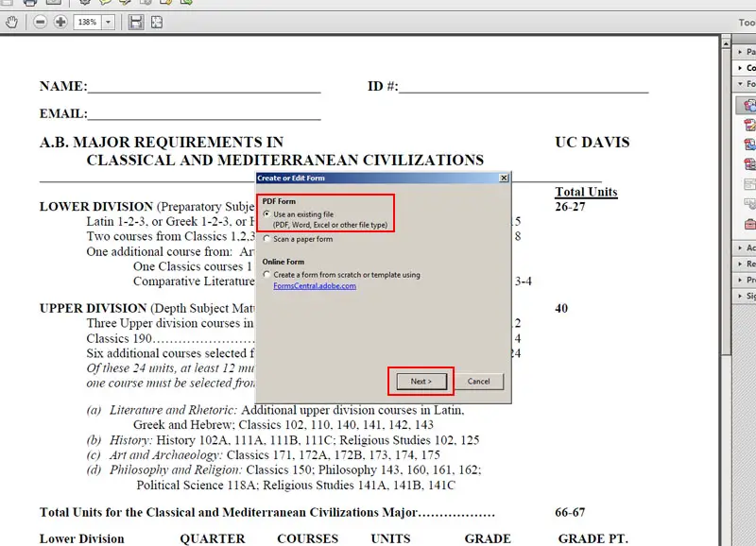Click the 'Art and Archaeology:' italic text

tap(166, 455)
